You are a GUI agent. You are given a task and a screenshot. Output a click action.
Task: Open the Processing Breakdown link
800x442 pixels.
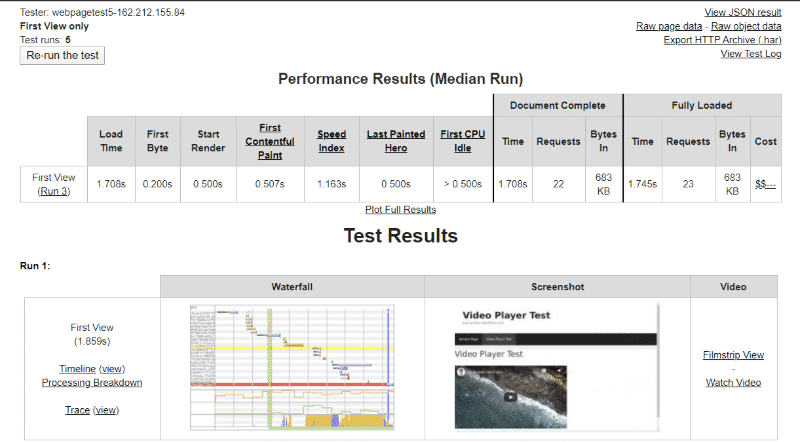tap(91, 382)
